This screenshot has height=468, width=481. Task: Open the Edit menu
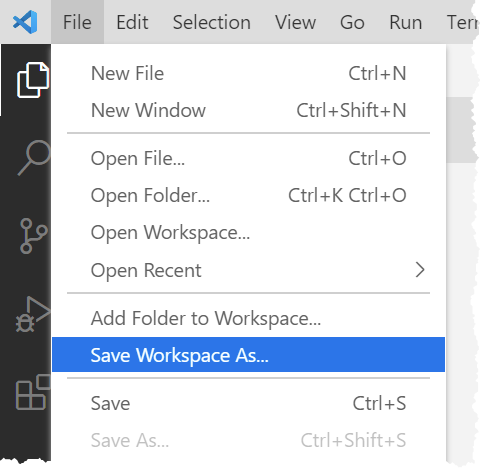pyautogui.click(x=132, y=22)
